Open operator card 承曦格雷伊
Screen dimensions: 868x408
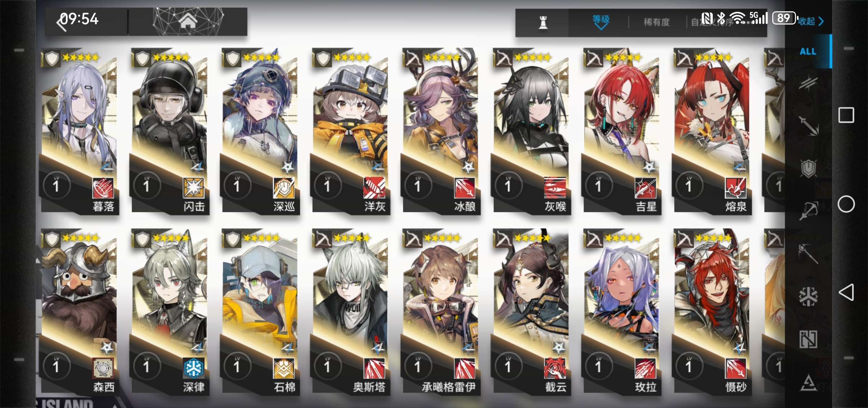tap(441, 312)
